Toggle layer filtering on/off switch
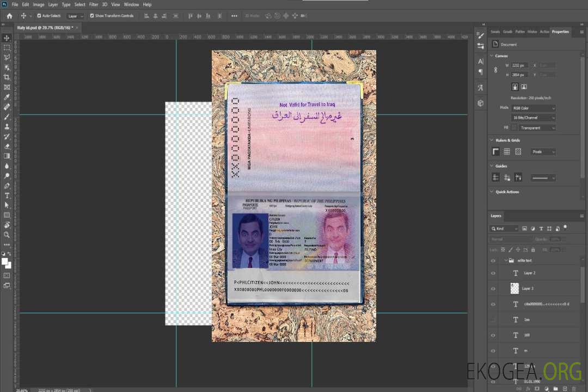588x392 pixels. tap(565, 228)
